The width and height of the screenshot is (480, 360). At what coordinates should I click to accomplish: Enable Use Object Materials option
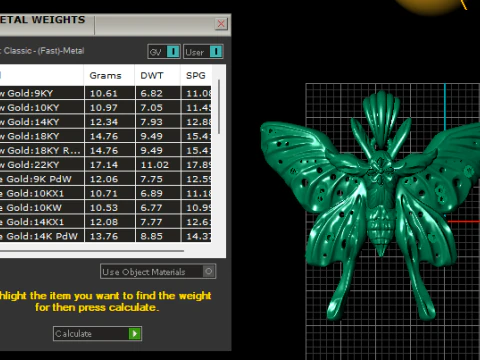point(158,271)
